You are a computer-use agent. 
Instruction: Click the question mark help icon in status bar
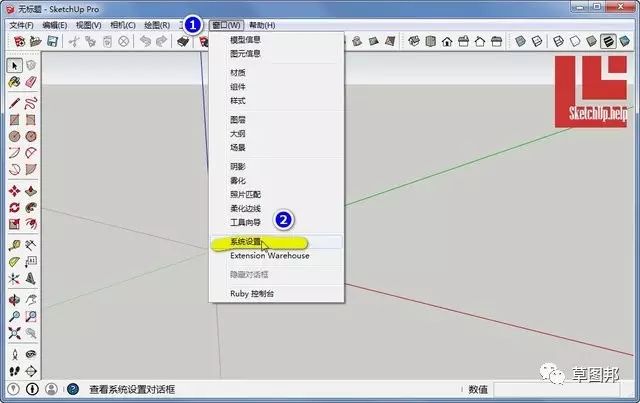click(73, 389)
